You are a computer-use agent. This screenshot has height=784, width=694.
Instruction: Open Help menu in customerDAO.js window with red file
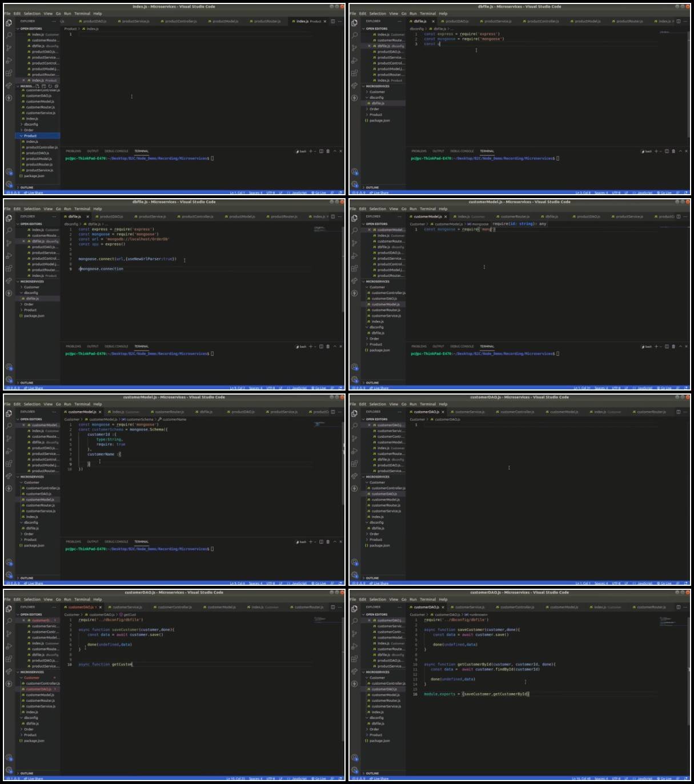98,600
